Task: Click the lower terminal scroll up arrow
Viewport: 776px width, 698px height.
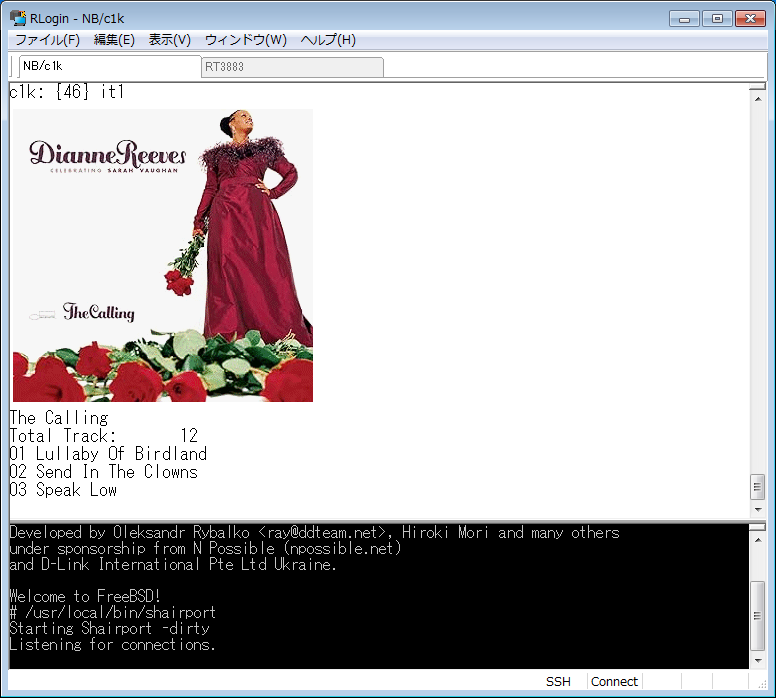Action: point(758,540)
